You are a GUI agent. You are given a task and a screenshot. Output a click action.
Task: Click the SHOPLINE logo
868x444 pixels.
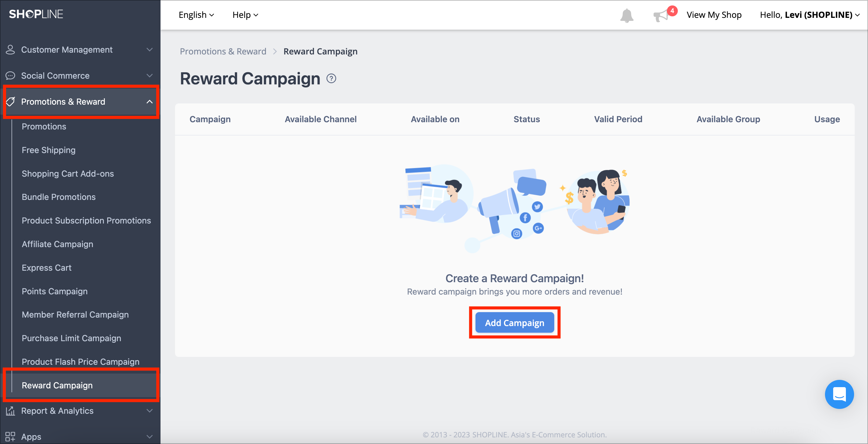click(36, 14)
